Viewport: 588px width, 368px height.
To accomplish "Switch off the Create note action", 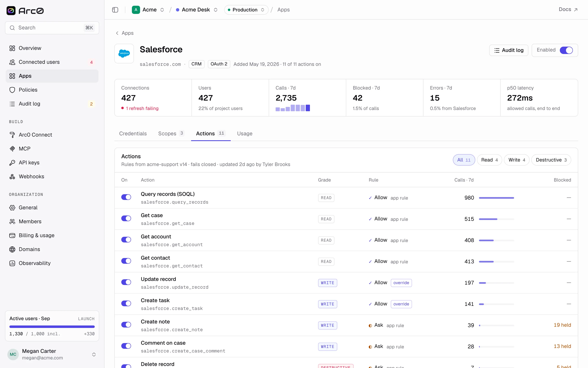I will coord(126,325).
